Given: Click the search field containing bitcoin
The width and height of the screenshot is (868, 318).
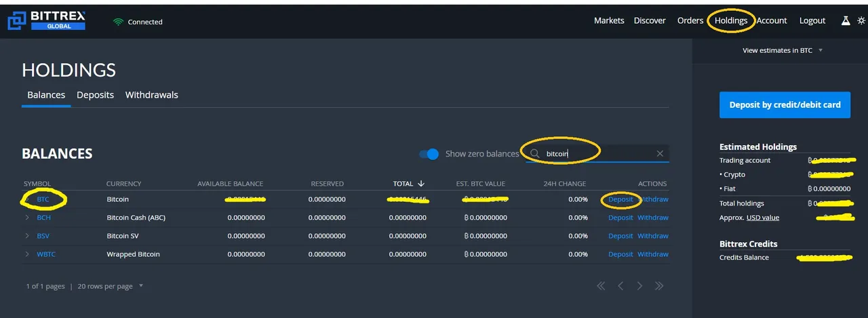Looking at the screenshot, I should pyautogui.click(x=598, y=154).
